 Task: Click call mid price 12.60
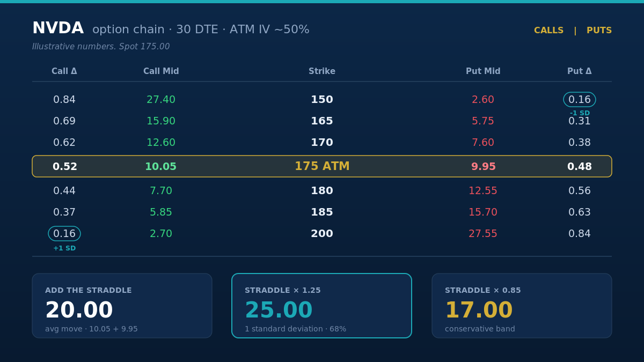tap(161, 143)
